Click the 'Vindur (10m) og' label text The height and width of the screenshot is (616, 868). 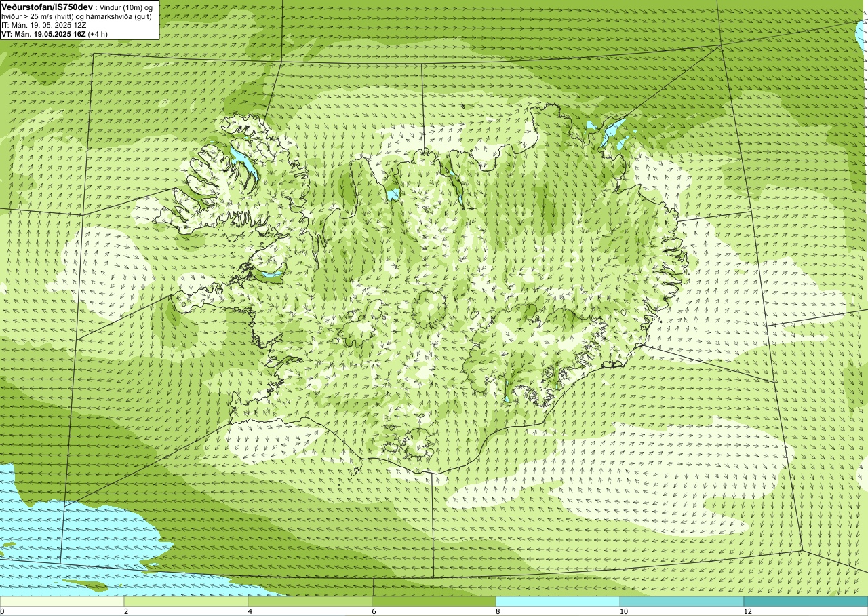click(127, 7)
